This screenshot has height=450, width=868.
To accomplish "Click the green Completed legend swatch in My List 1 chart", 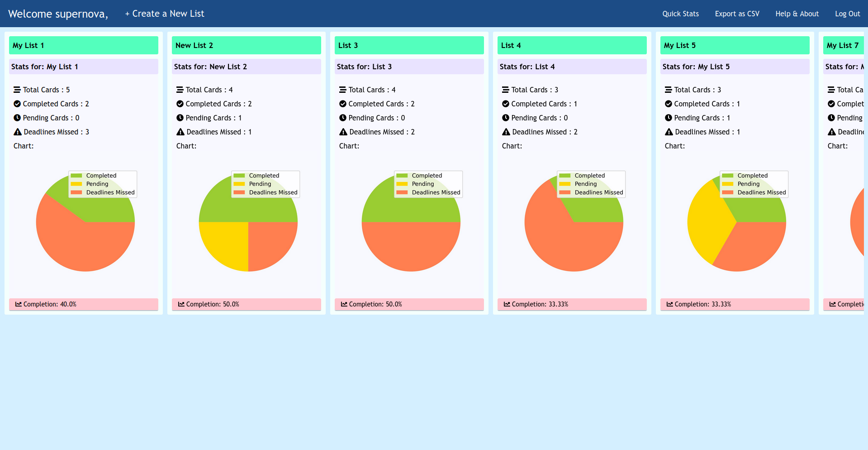I will [x=76, y=176].
